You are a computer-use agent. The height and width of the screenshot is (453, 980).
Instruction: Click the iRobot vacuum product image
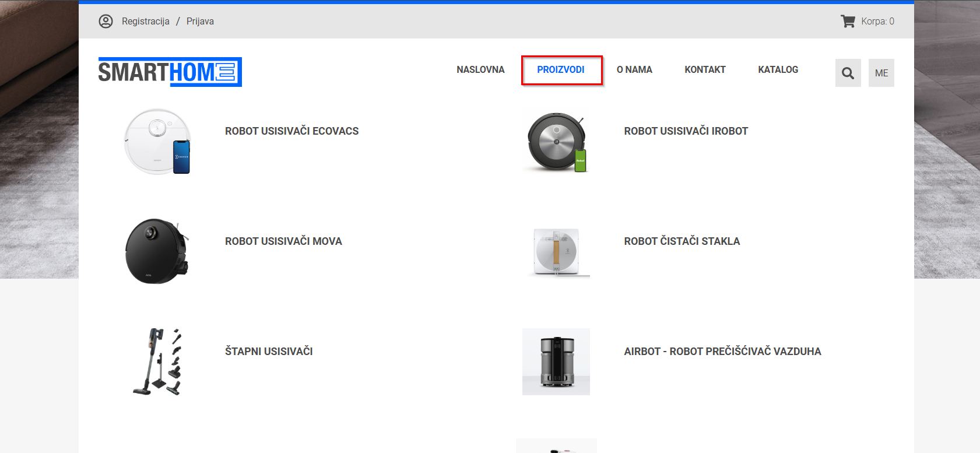tap(556, 142)
